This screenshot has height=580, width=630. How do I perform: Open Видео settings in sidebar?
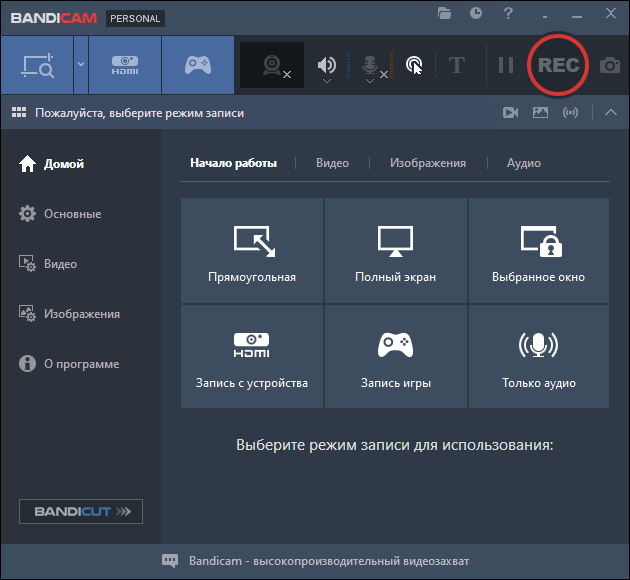coord(47,264)
